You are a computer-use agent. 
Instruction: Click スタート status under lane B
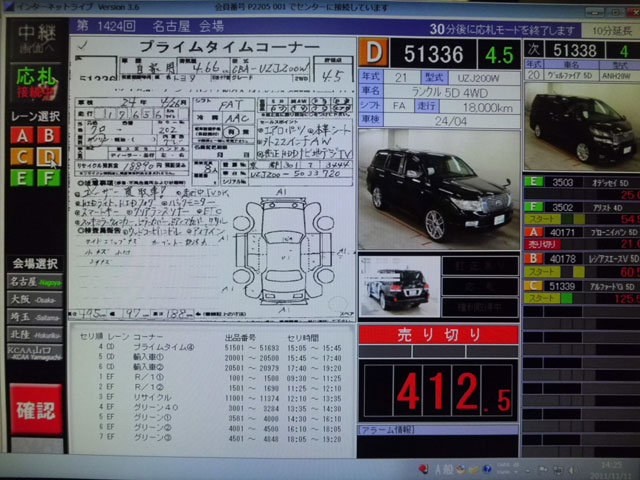[x=542, y=271]
